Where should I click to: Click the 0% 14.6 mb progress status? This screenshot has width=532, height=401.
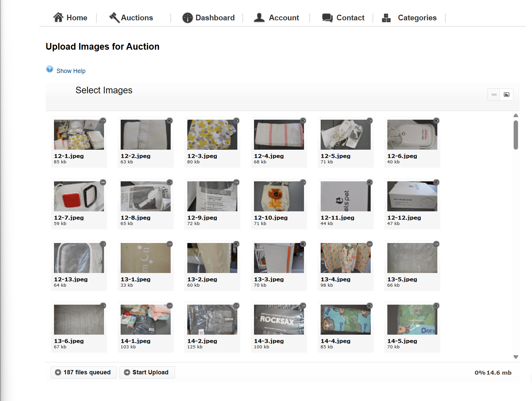point(493,373)
